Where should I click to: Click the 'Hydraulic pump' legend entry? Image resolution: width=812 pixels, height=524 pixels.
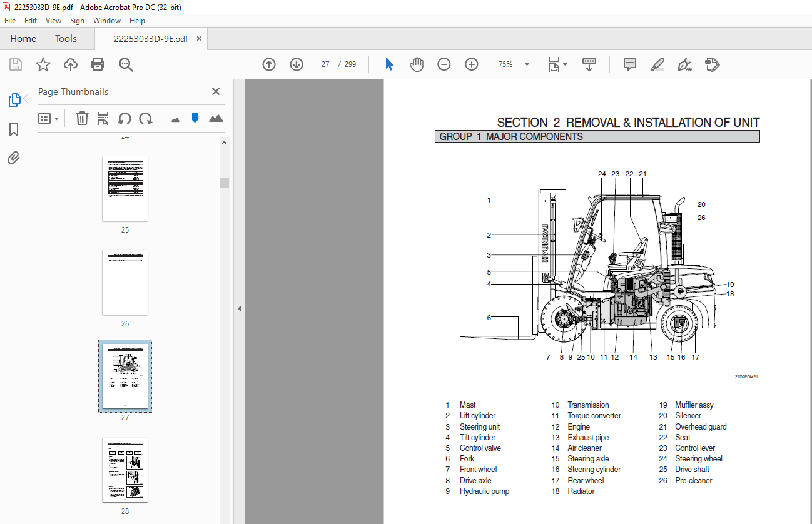pos(485,491)
